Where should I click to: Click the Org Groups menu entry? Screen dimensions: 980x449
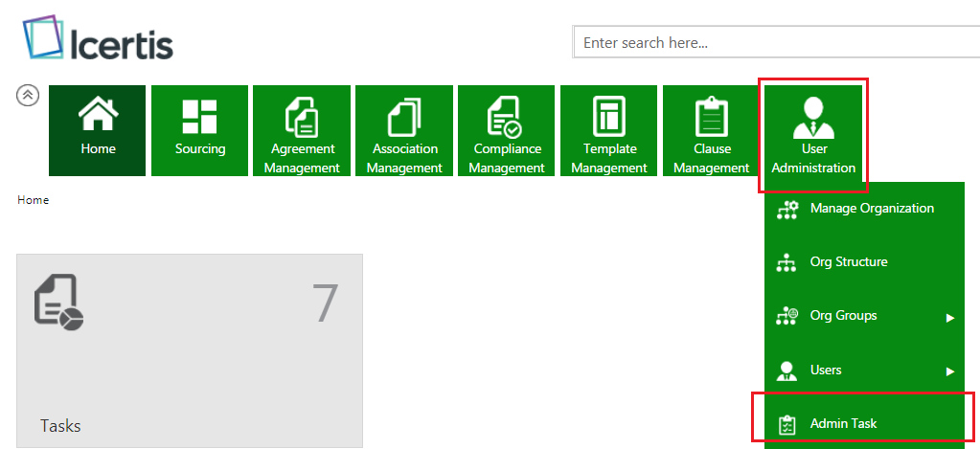[843, 316]
